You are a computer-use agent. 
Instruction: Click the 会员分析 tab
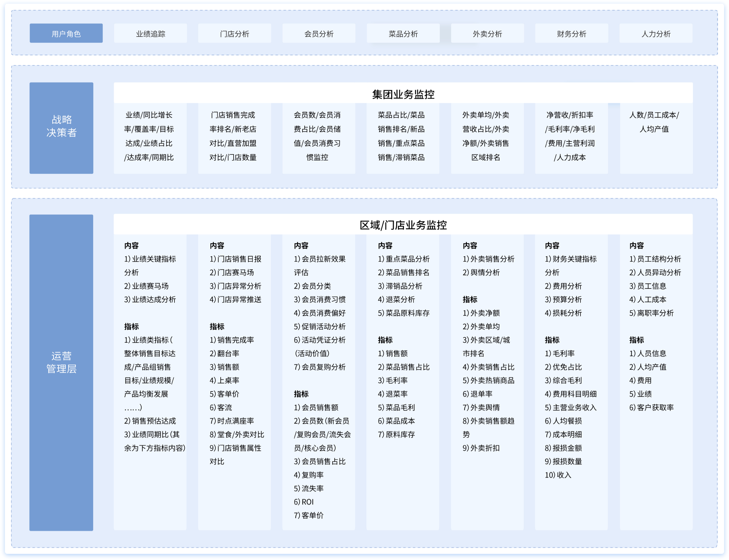click(x=319, y=33)
